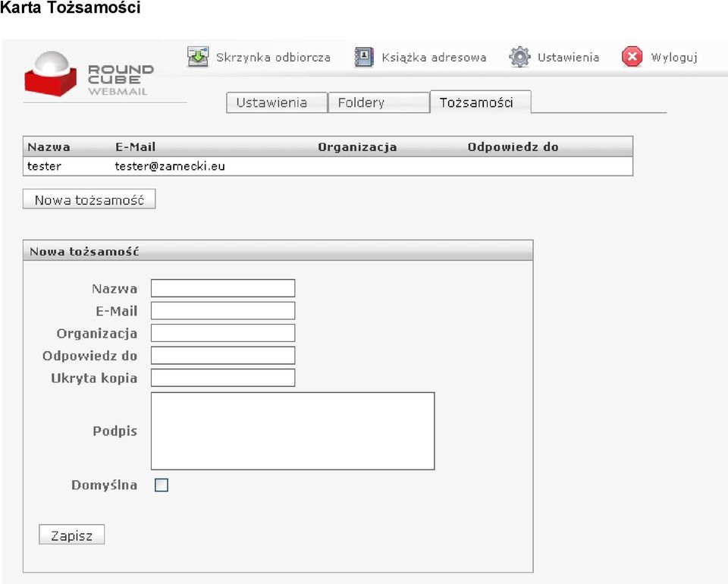This screenshot has height=584, width=728.
Task: Focus the Odpowiedz do input field
Action: coord(223,355)
